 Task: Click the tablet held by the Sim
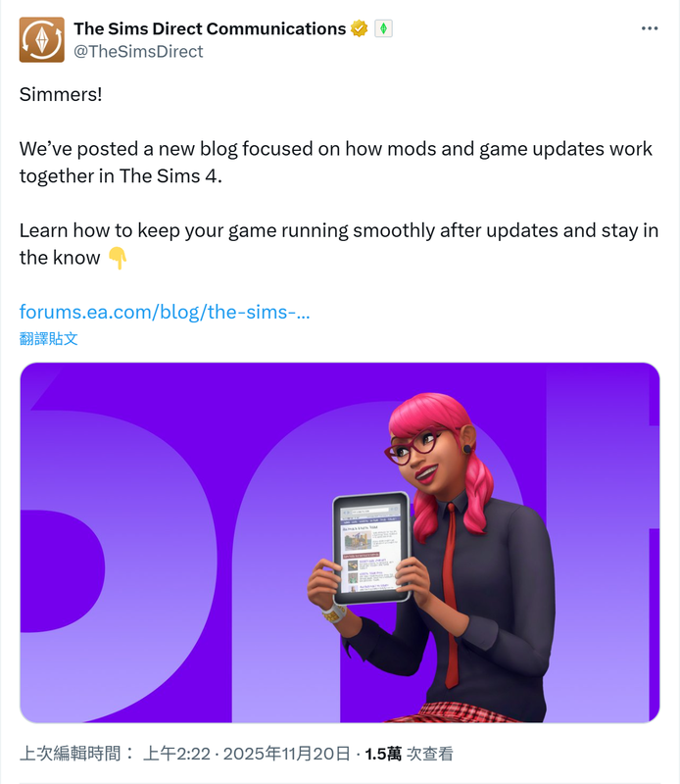coord(371,548)
